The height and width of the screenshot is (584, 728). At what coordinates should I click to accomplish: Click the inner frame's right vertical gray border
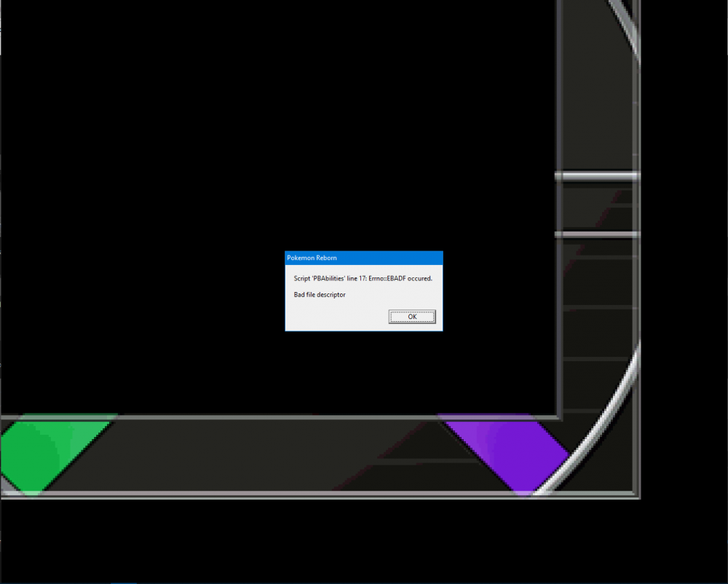[x=560, y=218]
